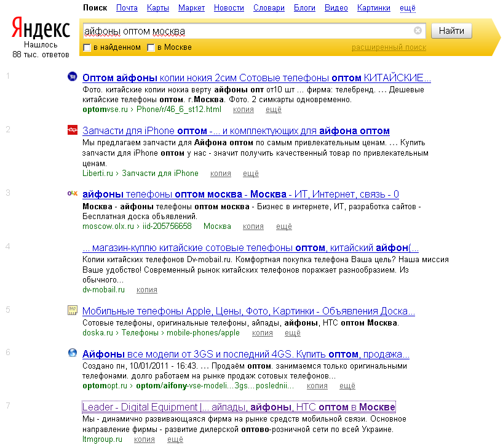The height and width of the screenshot is (448, 503).
Task: Click the optomvse.ru green URL
Action: [105, 110]
